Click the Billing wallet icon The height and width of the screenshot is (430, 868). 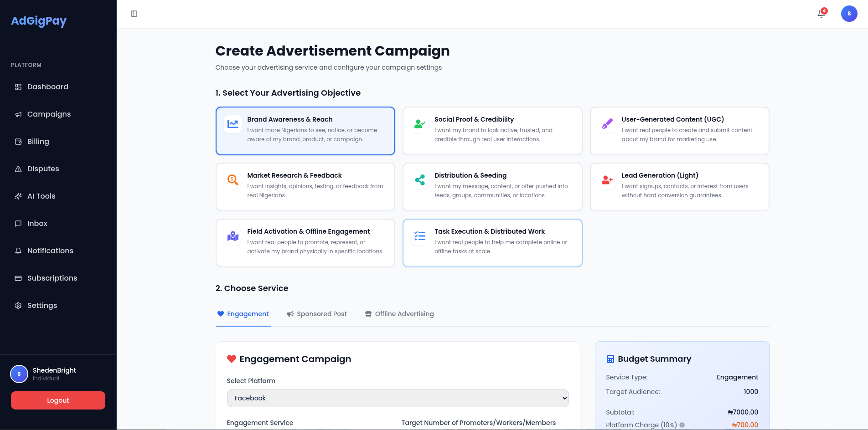point(18,142)
